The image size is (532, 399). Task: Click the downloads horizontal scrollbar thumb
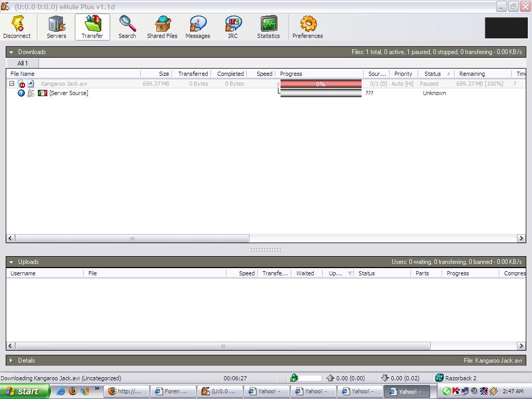[x=132, y=238]
